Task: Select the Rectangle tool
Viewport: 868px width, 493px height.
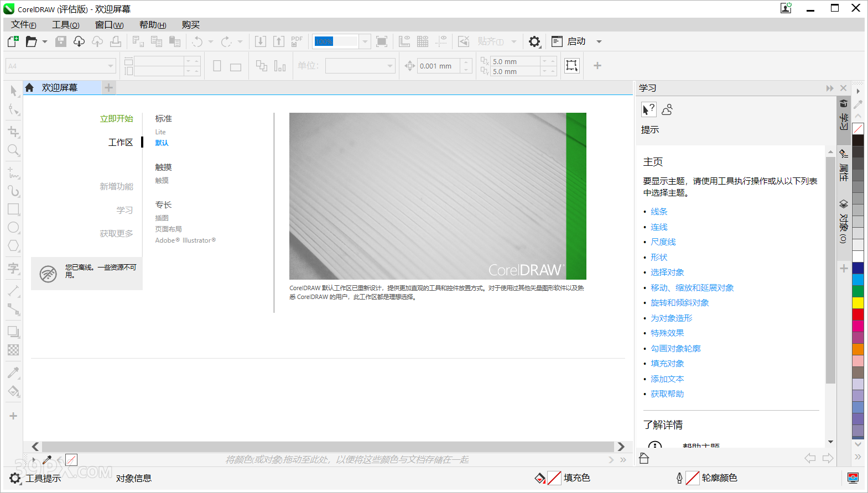Action: tap(14, 209)
